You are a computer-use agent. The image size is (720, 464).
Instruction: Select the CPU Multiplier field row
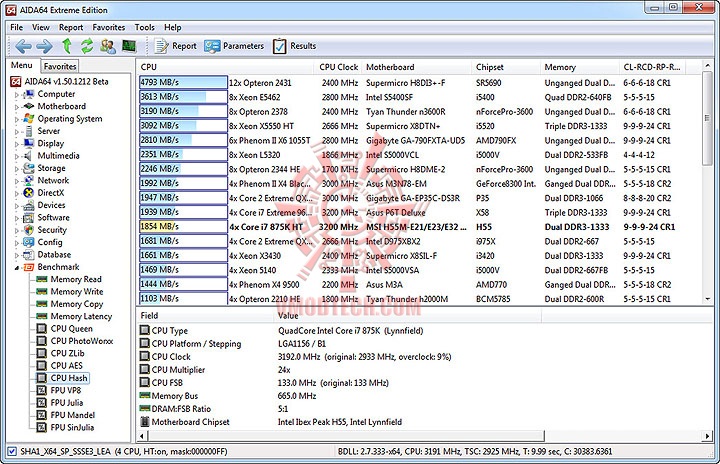341,370
